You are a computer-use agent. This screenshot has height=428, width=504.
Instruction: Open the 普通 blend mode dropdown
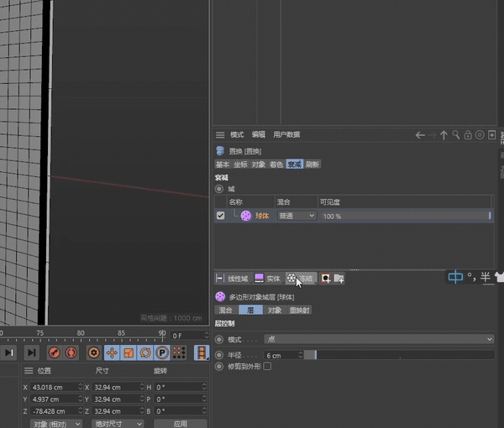click(x=297, y=216)
